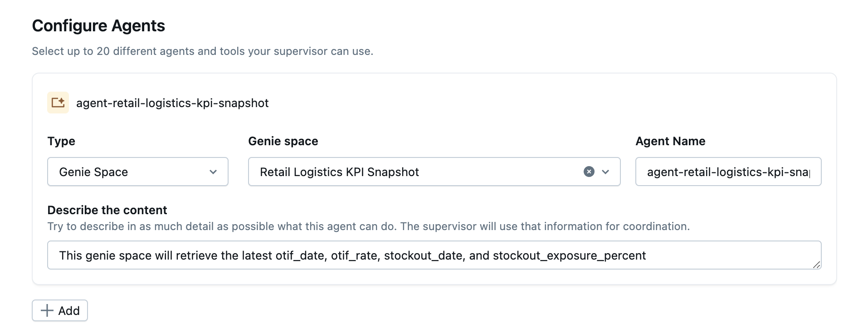Click the 'Add' text on the Add button
The image size is (868, 334).
click(69, 311)
